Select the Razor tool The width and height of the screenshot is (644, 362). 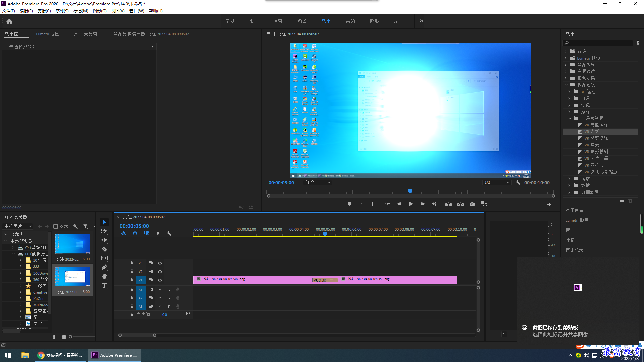(104, 249)
